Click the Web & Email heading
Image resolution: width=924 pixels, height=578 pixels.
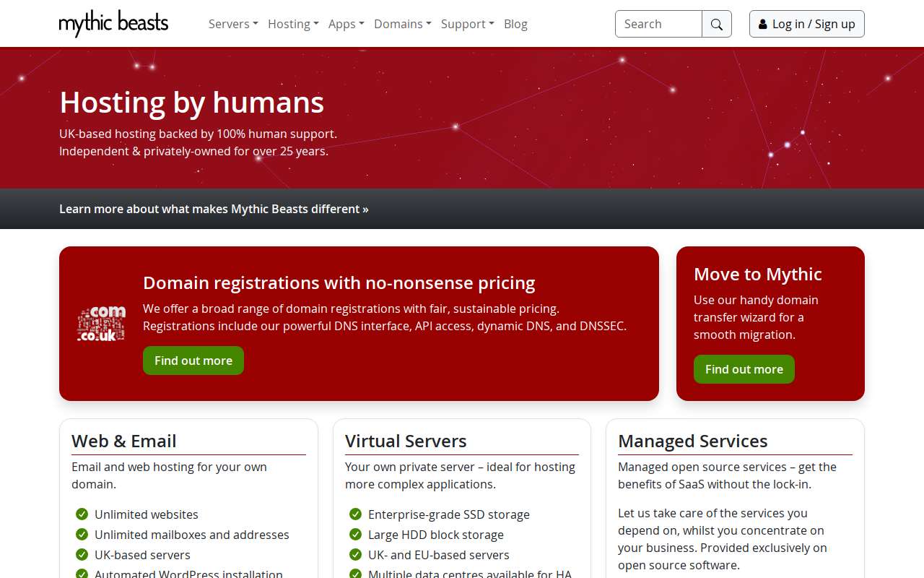pos(124,441)
